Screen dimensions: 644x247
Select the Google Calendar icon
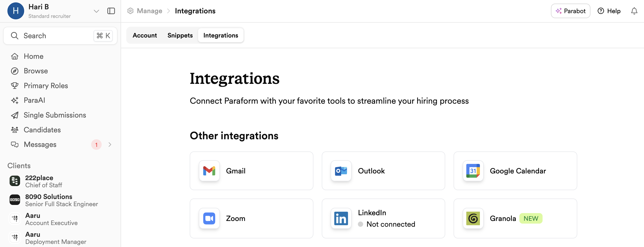click(473, 171)
